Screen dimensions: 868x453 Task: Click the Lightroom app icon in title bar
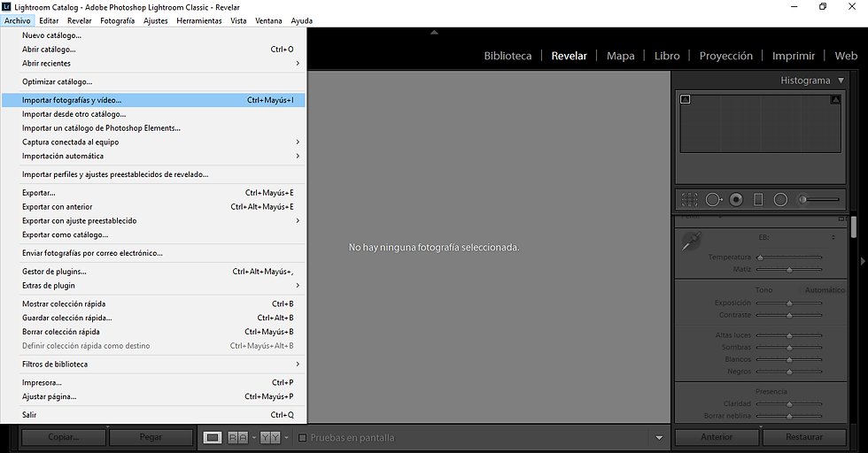pyautogui.click(x=6, y=7)
